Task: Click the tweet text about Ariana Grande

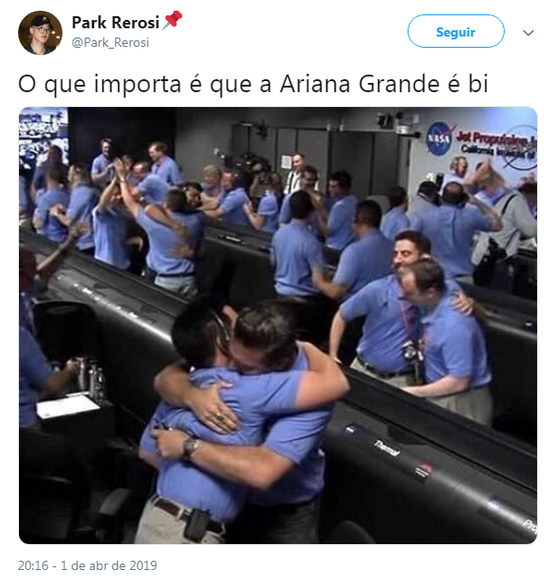Action: (x=253, y=84)
